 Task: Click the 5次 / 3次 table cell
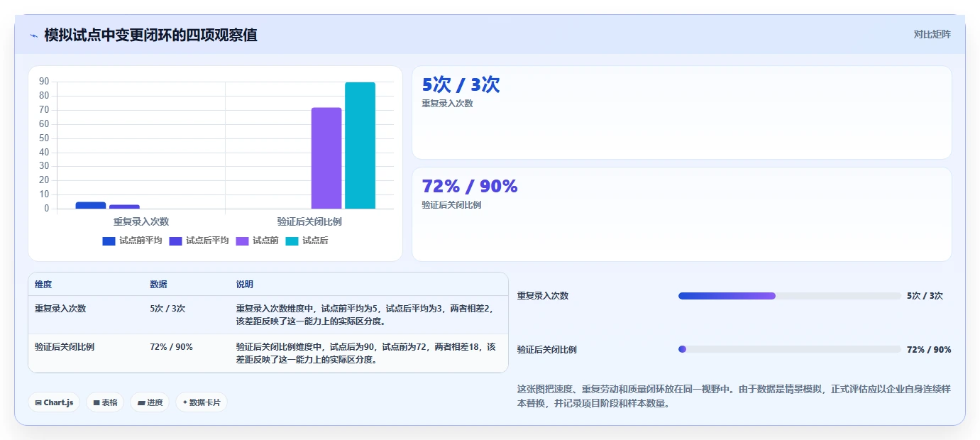[167, 309]
